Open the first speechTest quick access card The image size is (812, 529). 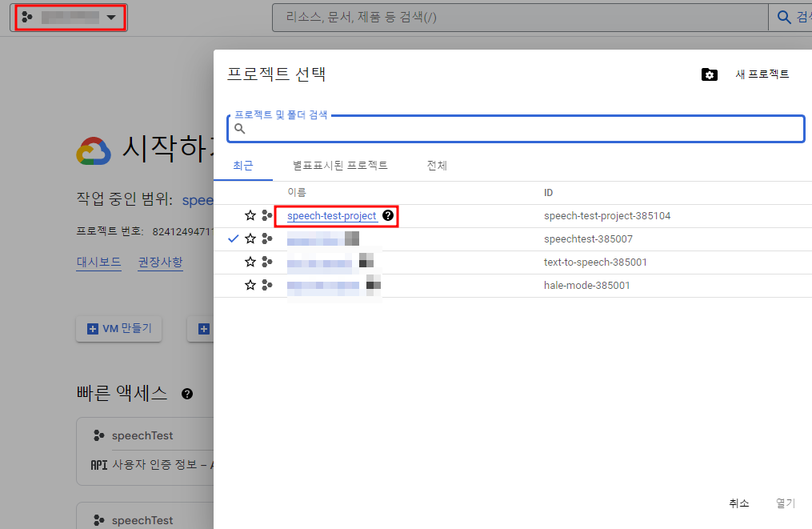point(146,451)
